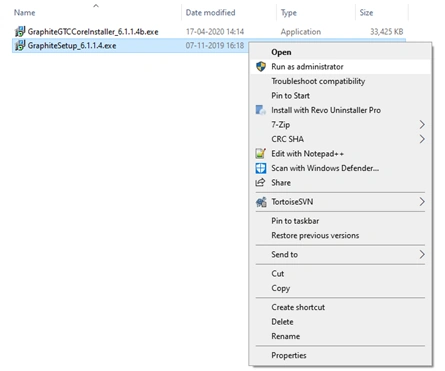This screenshot has height=371, width=445.
Task: Select the GraphiteGTCCoreInstaller_6.1.1.4b.exe file name
Action: click(x=93, y=32)
